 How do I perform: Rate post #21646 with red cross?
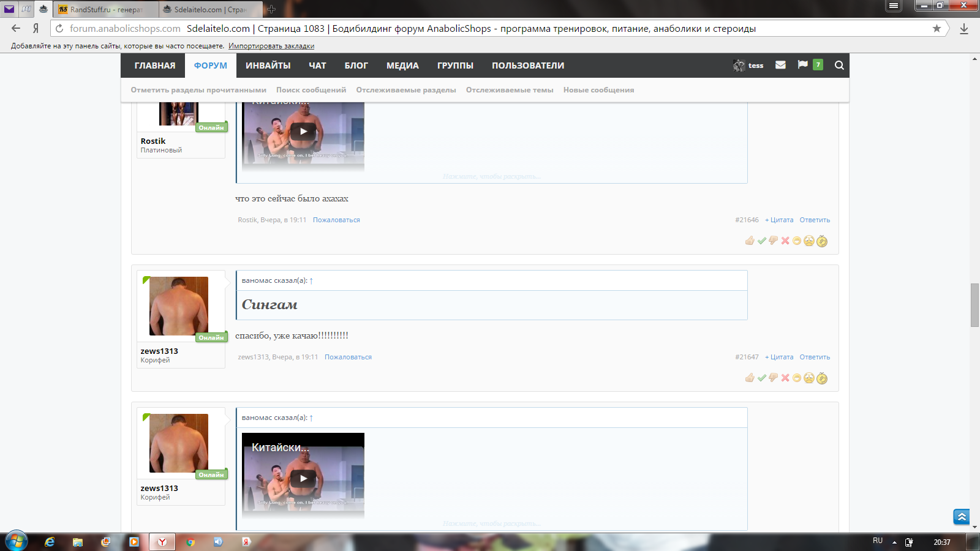[785, 241]
